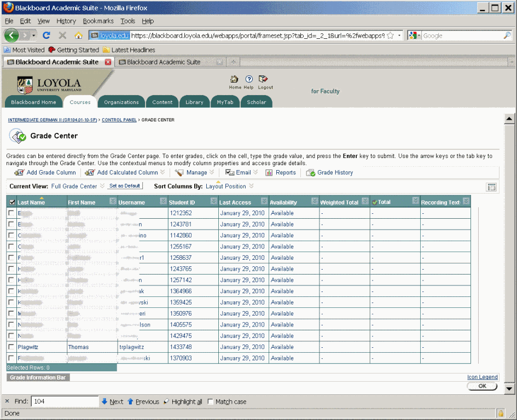Expand the Manage dropdown menu

coord(196,173)
